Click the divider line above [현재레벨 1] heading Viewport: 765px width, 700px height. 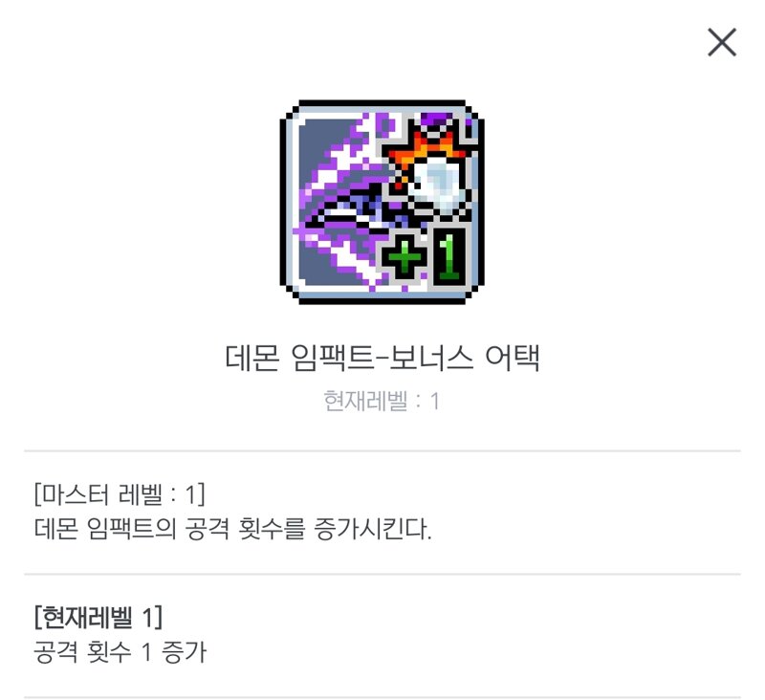(x=382, y=574)
